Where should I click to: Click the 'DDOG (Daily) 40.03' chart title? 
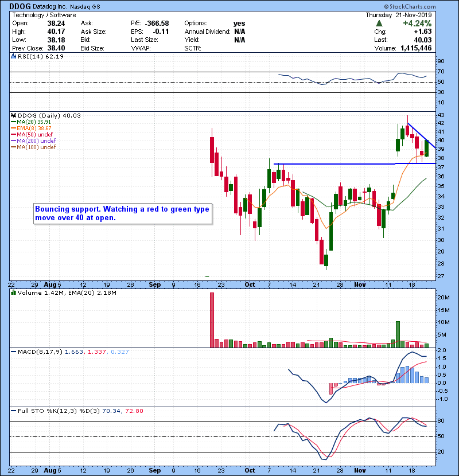point(49,116)
